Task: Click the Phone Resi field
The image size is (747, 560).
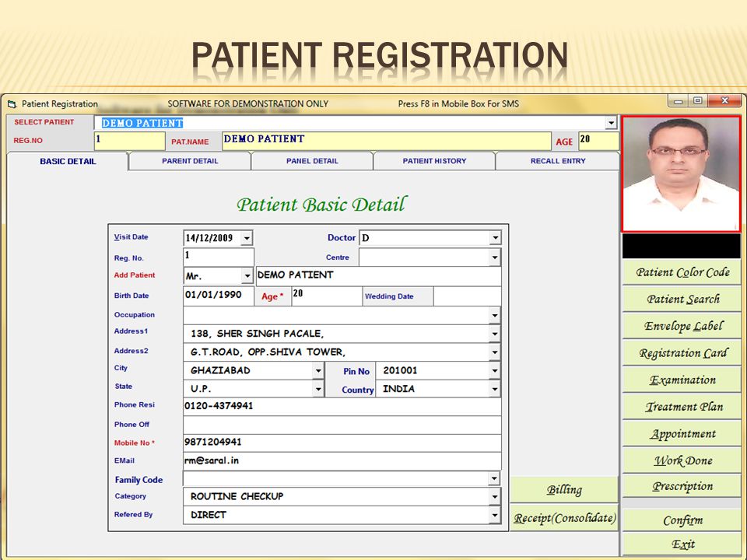Action: [x=342, y=406]
